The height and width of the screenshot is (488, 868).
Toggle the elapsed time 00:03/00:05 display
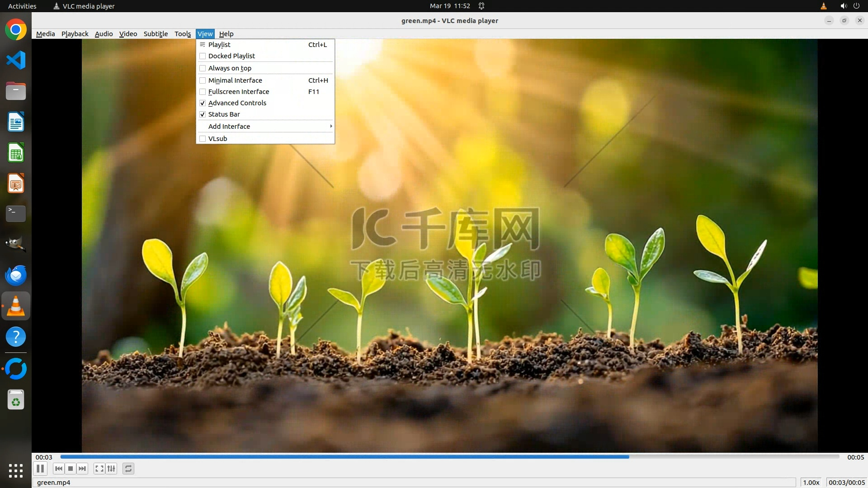846,482
